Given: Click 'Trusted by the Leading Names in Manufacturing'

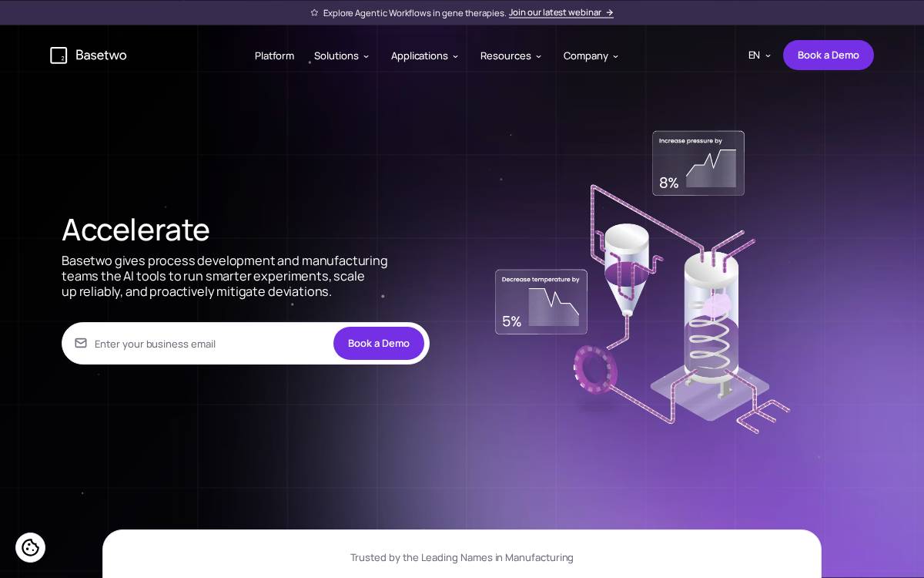Looking at the screenshot, I should pos(462,557).
